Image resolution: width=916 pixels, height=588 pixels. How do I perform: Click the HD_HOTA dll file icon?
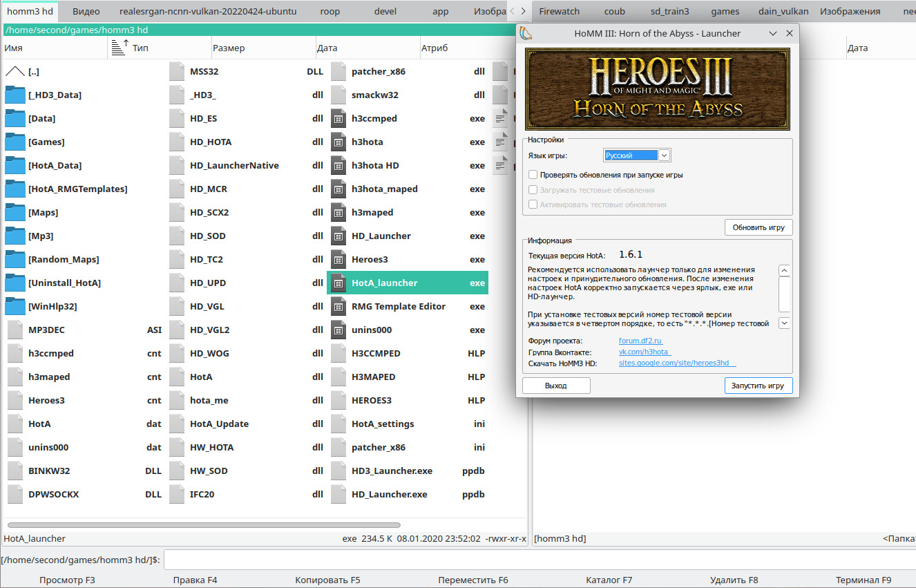tap(176, 142)
